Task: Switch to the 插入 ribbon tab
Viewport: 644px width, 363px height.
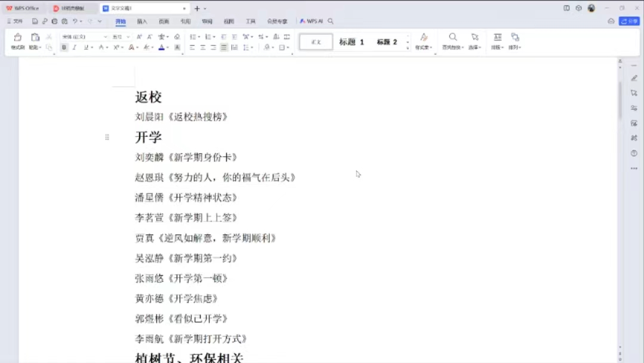Action: coord(142,21)
